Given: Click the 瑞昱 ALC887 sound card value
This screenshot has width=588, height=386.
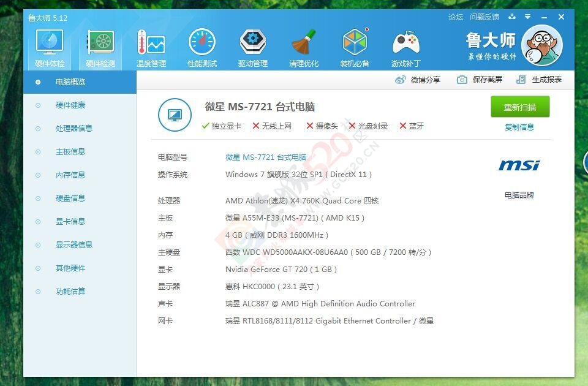Looking at the screenshot, I should pos(320,304).
